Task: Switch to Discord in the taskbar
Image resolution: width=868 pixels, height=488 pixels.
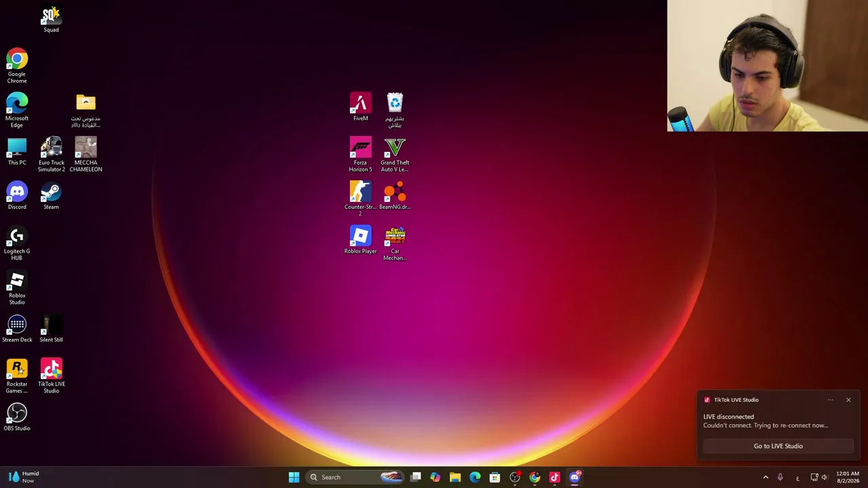Action: click(x=574, y=477)
